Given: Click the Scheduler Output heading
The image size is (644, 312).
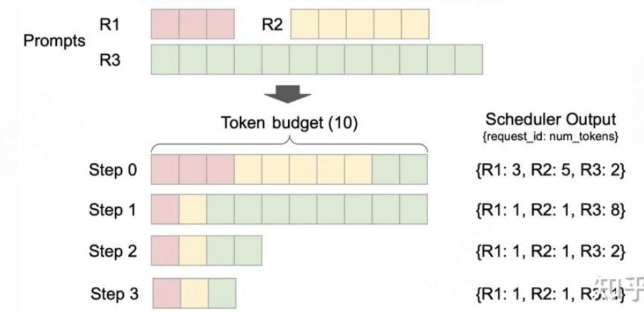Looking at the screenshot, I should (551, 120).
